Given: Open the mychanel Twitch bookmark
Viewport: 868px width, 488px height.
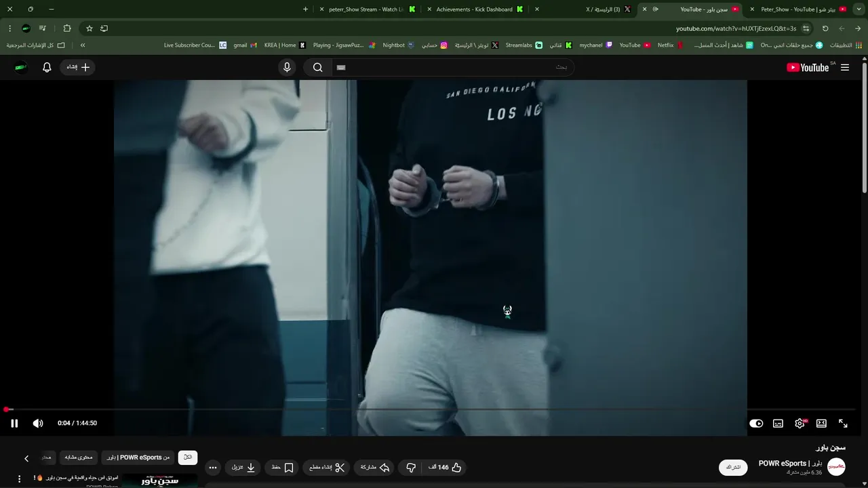Looking at the screenshot, I should click(596, 45).
